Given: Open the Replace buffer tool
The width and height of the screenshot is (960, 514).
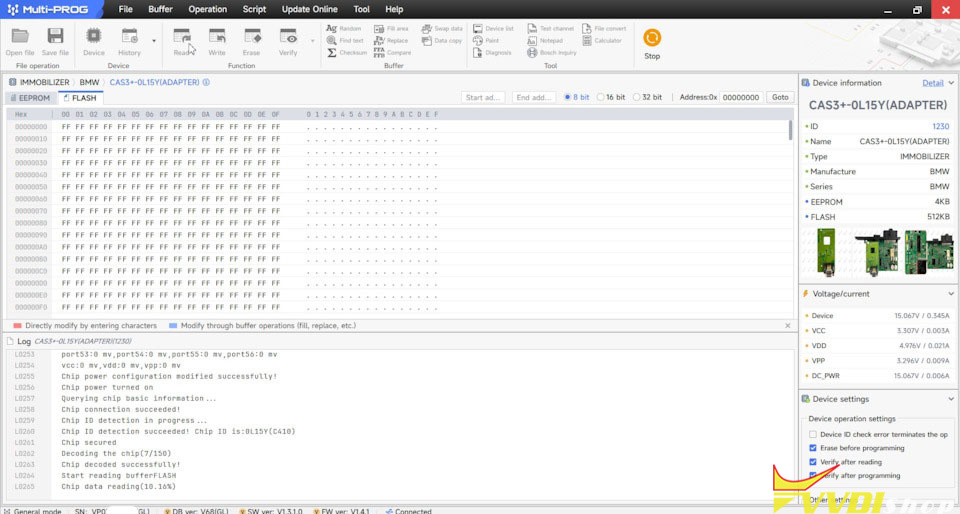Looking at the screenshot, I should pos(391,40).
